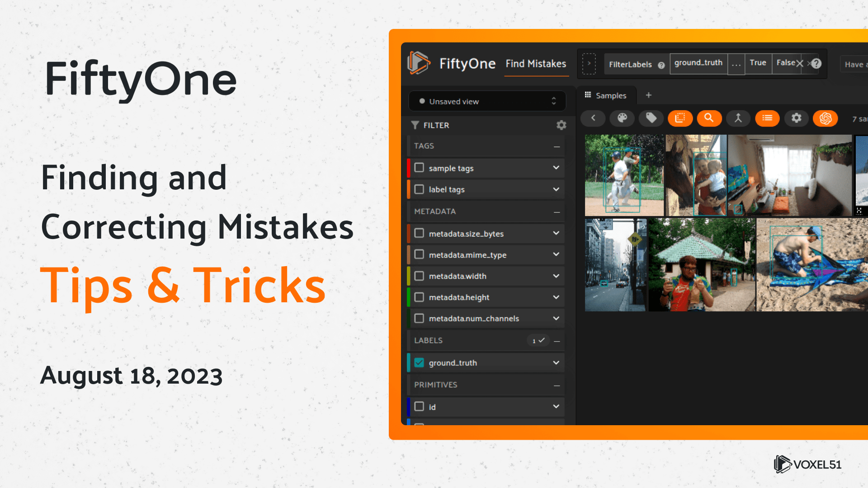
Task: Open the Find Mistakes dataset tab
Action: pyautogui.click(x=536, y=64)
